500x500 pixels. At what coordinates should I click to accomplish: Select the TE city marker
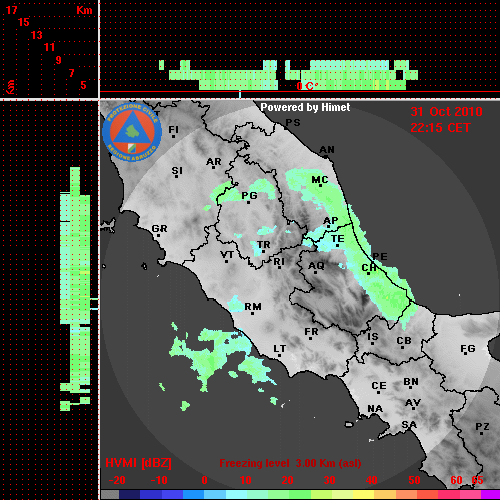click(x=338, y=240)
